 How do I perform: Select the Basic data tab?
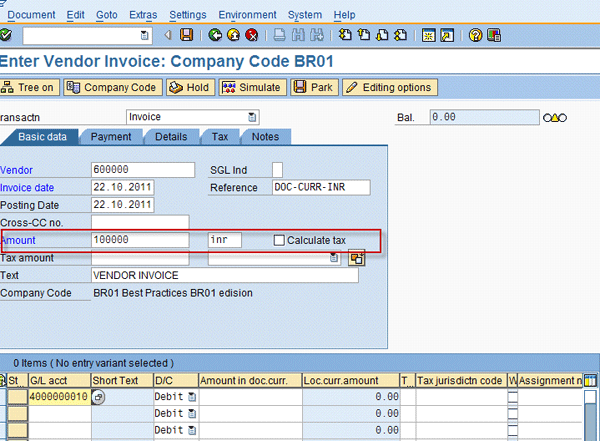coord(42,137)
